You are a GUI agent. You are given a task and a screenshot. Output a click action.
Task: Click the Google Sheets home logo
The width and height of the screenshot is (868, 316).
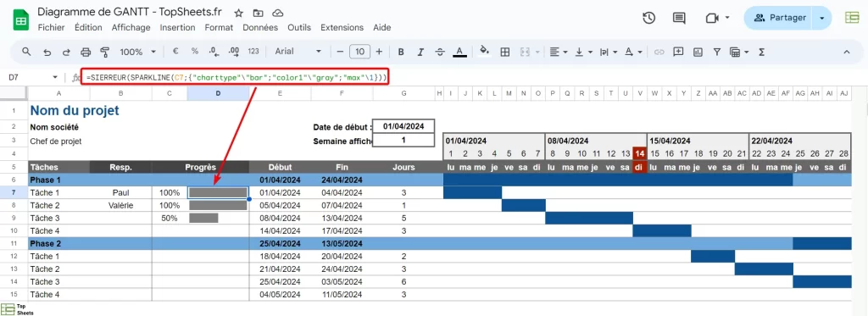click(21, 20)
